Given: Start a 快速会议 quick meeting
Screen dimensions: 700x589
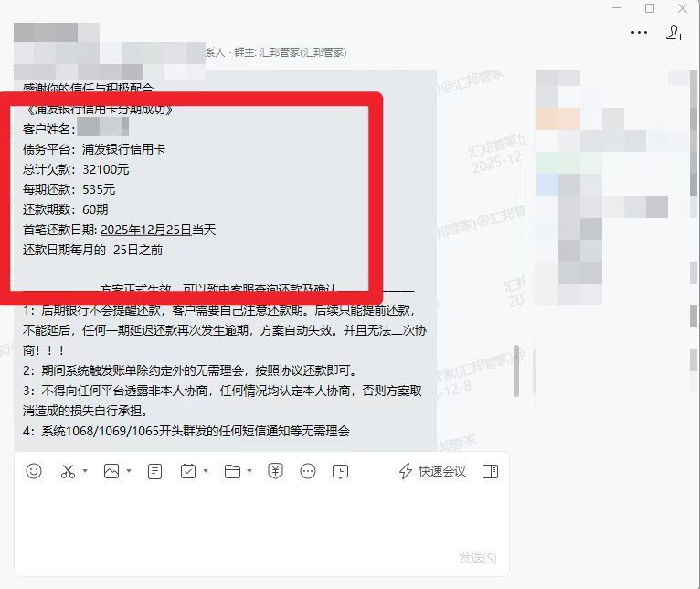Looking at the screenshot, I should tap(432, 471).
